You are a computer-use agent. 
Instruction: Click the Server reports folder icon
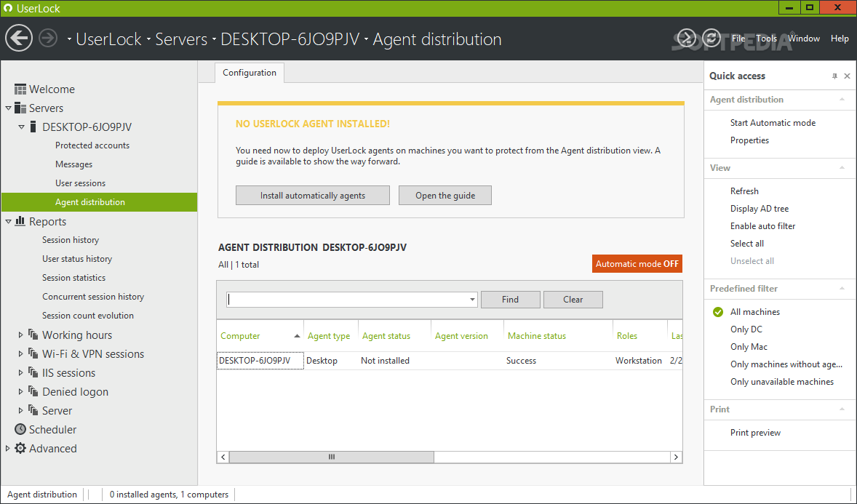click(x=33, y=410)
